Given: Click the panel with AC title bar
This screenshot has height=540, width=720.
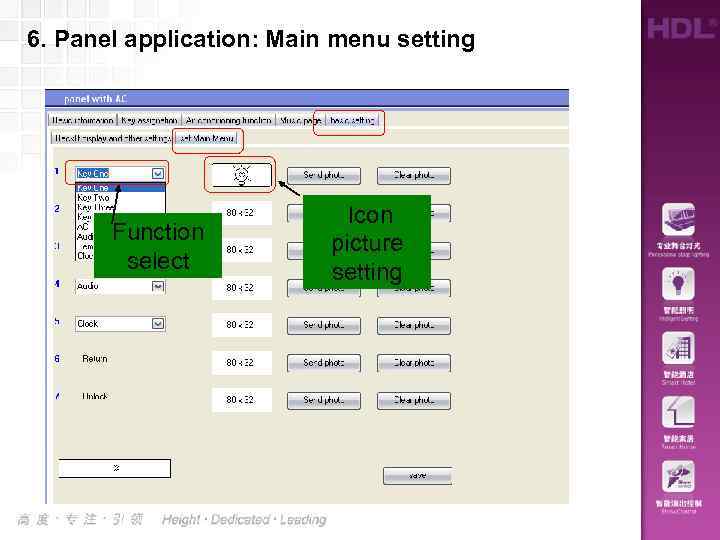Looking at the screenshot, I should click(x=307, y=99).
